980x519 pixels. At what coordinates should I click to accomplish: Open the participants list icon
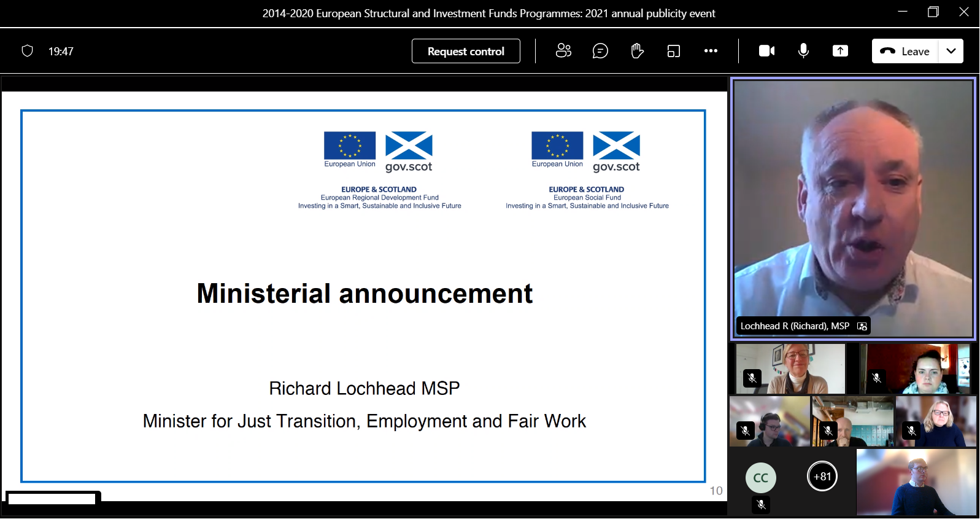tap(563, 51)
